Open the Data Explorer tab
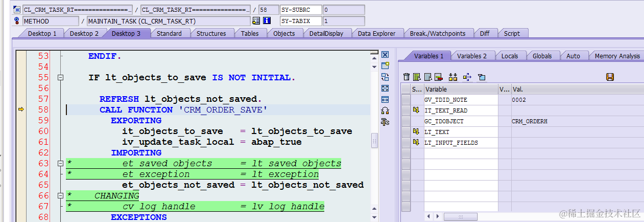Viewport: 644px width, 222px height. coord(376,33)
